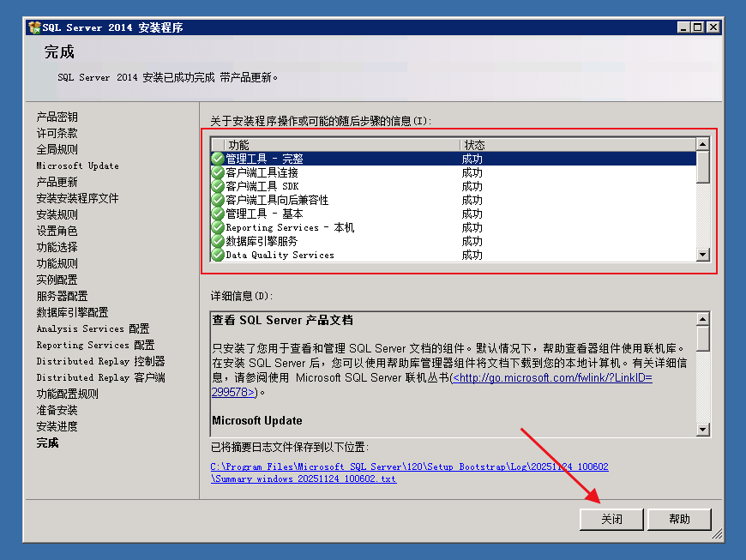Click the SQL Server installer title bar icon

[34, 27]
